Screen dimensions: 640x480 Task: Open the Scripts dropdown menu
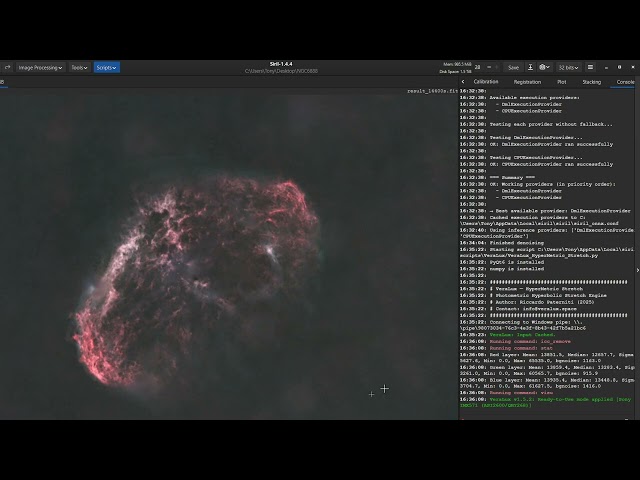(x=107, y=67)
